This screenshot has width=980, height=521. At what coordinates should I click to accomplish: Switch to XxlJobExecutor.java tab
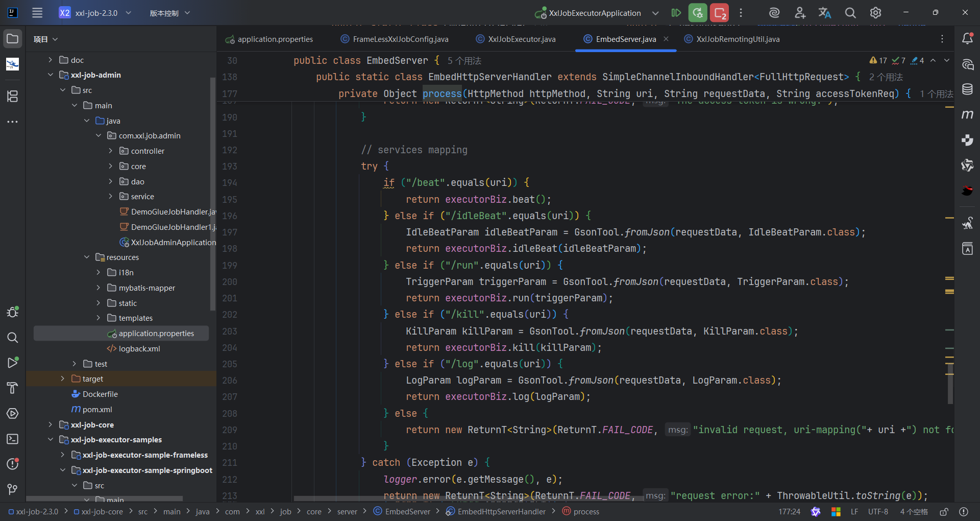pos(516,39)
